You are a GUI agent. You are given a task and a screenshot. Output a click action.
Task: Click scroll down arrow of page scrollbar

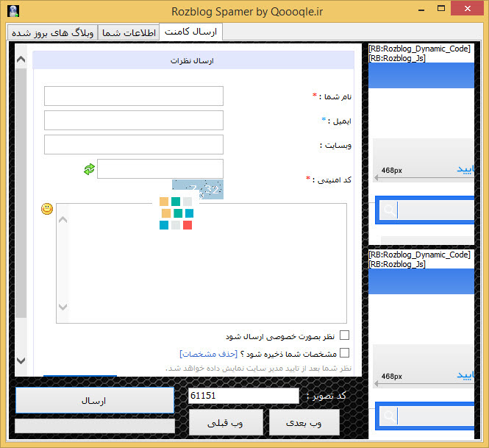(x=21, y=360)
